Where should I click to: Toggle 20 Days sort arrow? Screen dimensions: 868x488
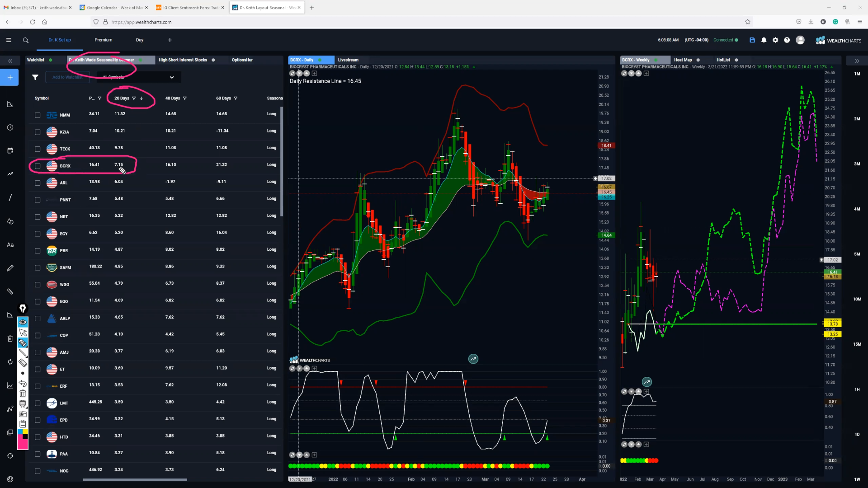pos(142,98)
